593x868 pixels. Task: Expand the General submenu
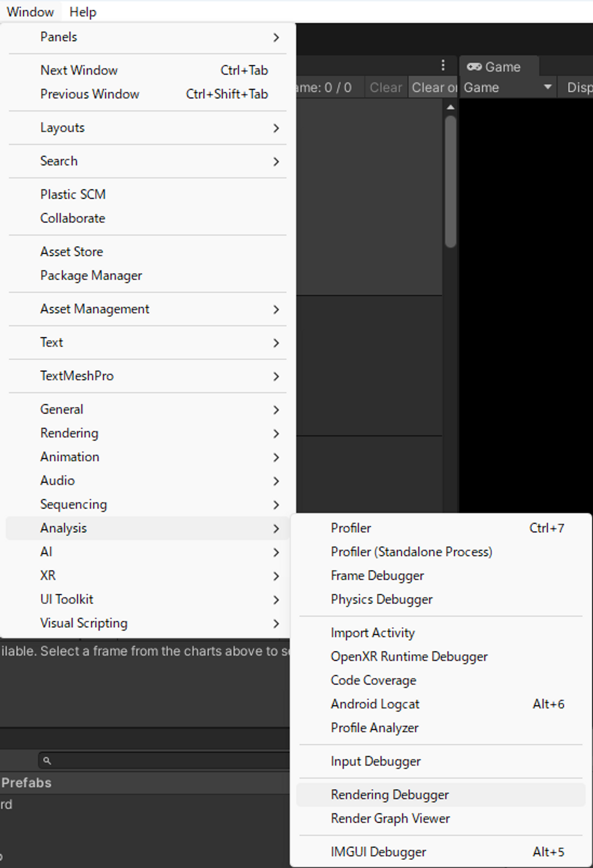pyautogui.click(x=148, y=409)
